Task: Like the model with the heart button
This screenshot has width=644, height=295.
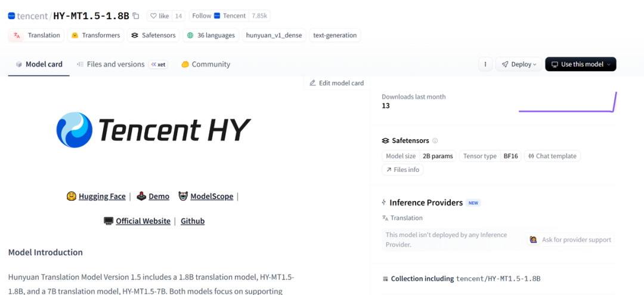Action: pyautogui.click(x=159, y=16)
